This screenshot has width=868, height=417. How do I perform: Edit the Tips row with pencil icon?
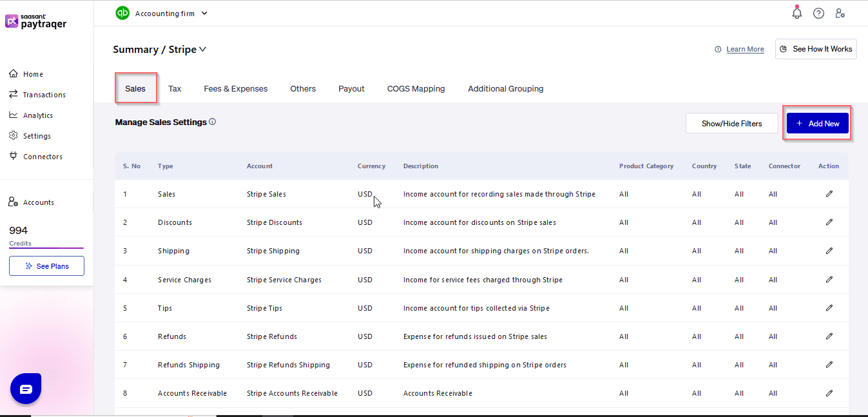click(x=829, y=307)
